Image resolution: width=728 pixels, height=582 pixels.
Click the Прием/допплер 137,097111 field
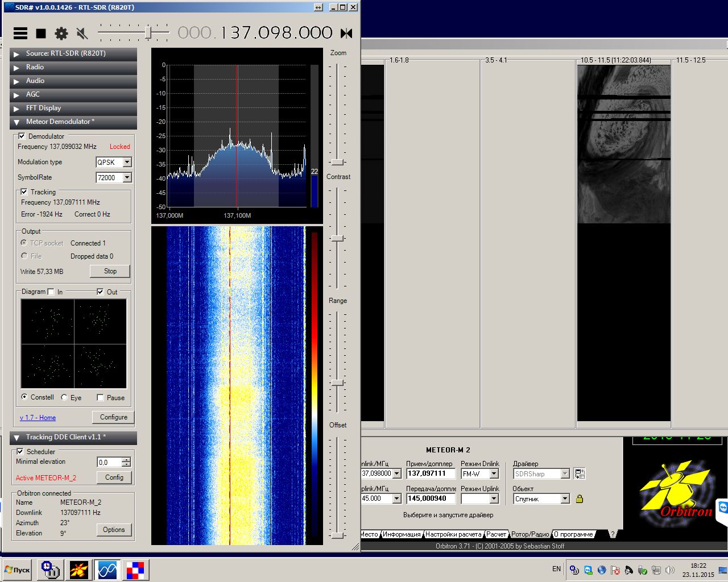(431, 473)
